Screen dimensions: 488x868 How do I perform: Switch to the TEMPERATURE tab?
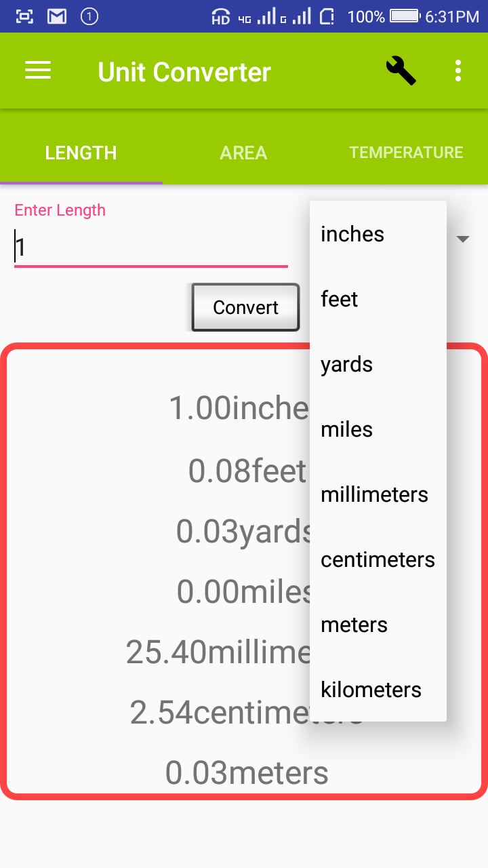tap(406, 153)
